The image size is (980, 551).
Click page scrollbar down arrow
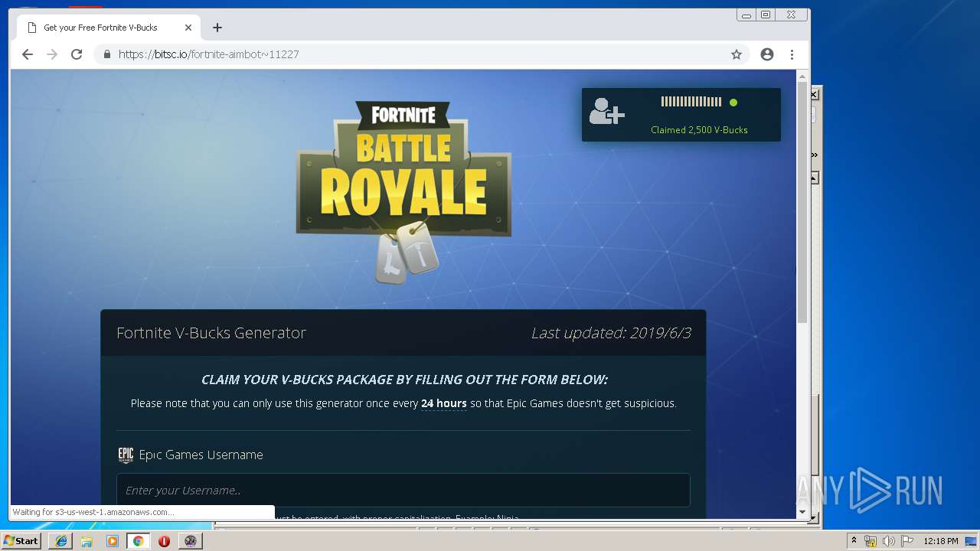tap(802, 512)
